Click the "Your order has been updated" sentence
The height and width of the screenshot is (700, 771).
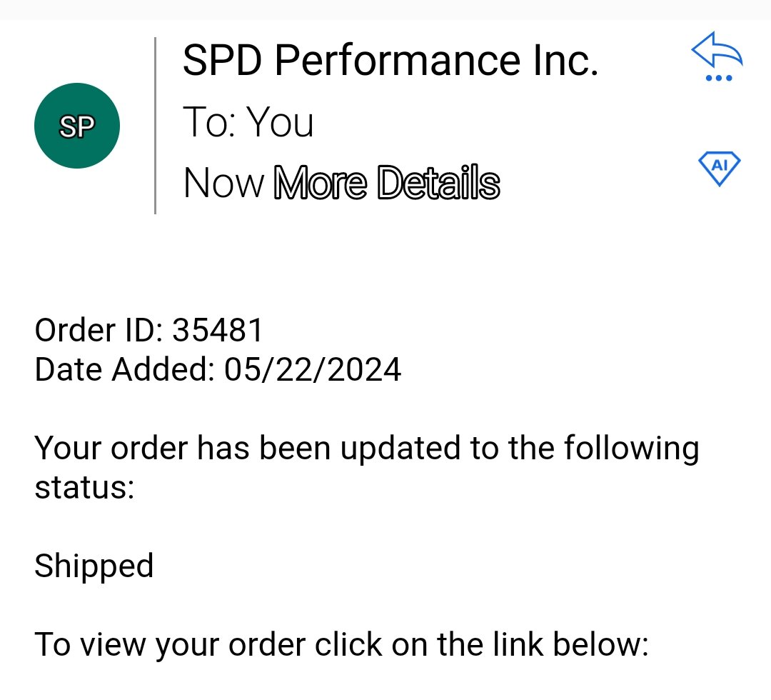[367, 467]
